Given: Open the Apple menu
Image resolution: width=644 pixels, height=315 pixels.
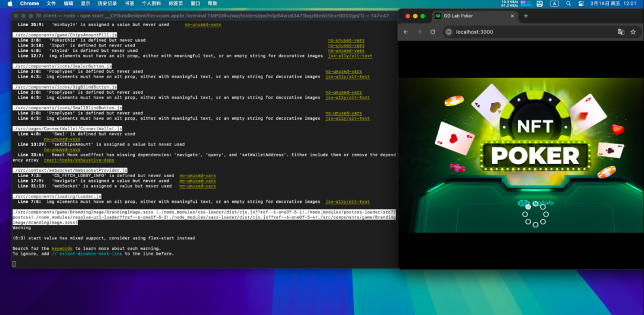Looking at the screenshot, I should 10,4.
